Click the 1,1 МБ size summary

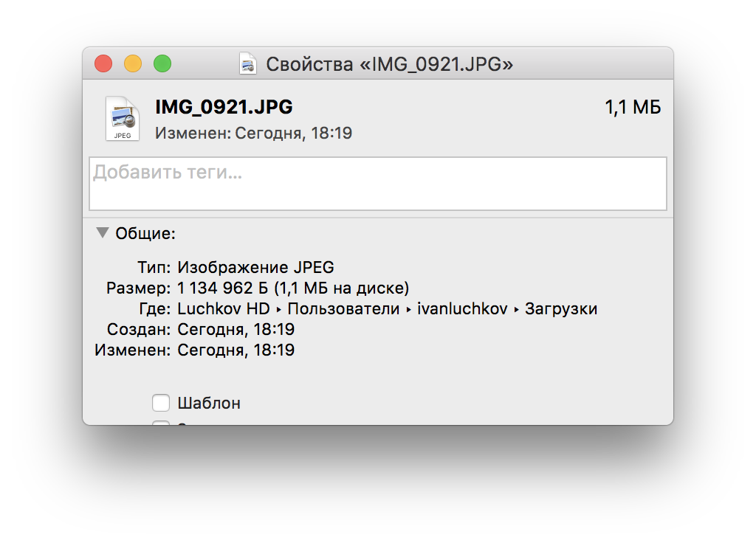[x=633, y=108]
